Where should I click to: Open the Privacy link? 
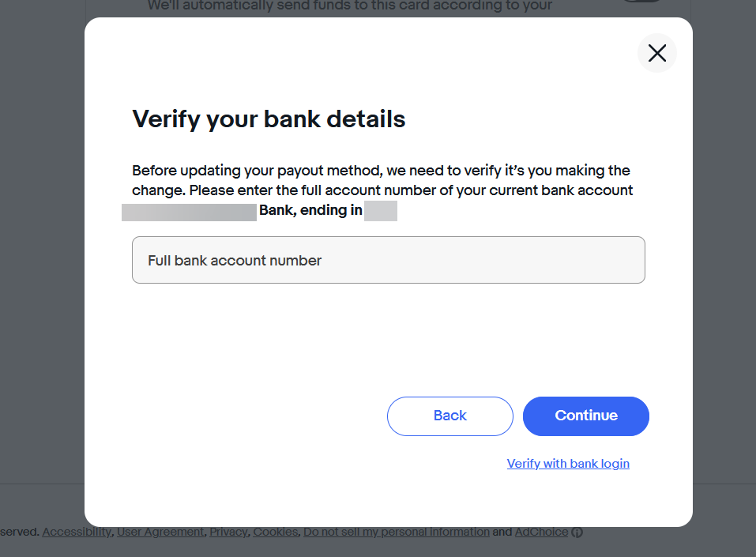click(228, 532)
